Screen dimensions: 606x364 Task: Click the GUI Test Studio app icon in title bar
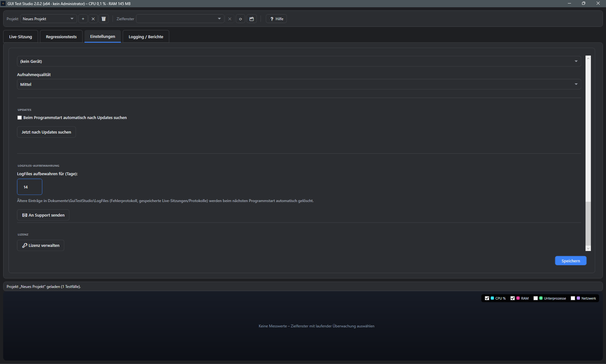[x=3, y=3]
